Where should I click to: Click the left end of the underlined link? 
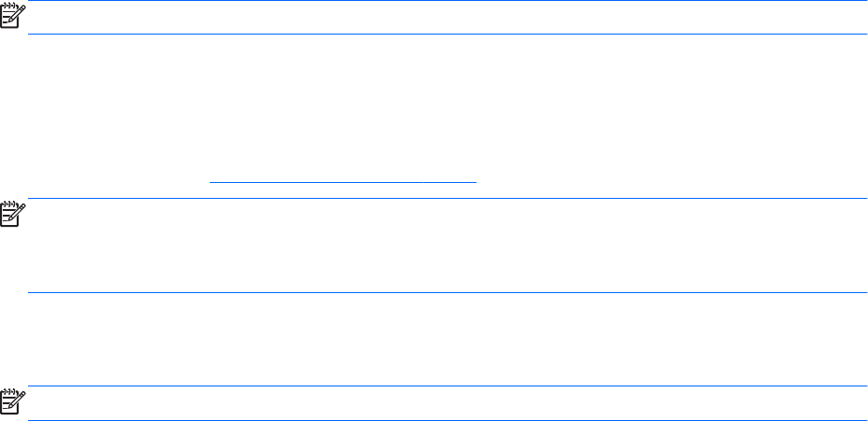214,182
